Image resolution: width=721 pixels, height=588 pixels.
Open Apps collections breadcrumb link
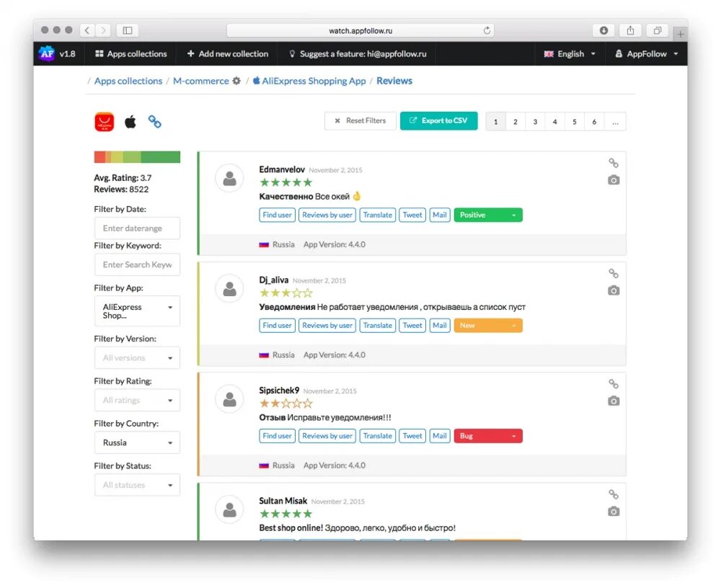pyautogui.click(x=128, y=81)
